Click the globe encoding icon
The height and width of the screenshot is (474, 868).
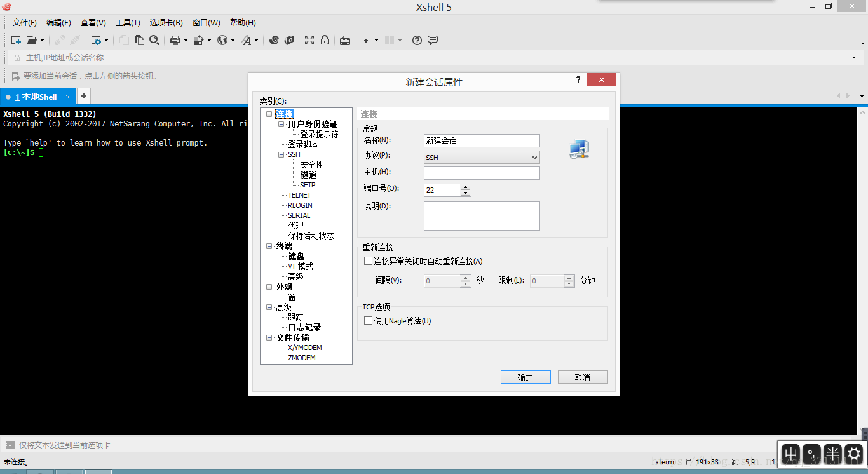(x=222, y=40)
